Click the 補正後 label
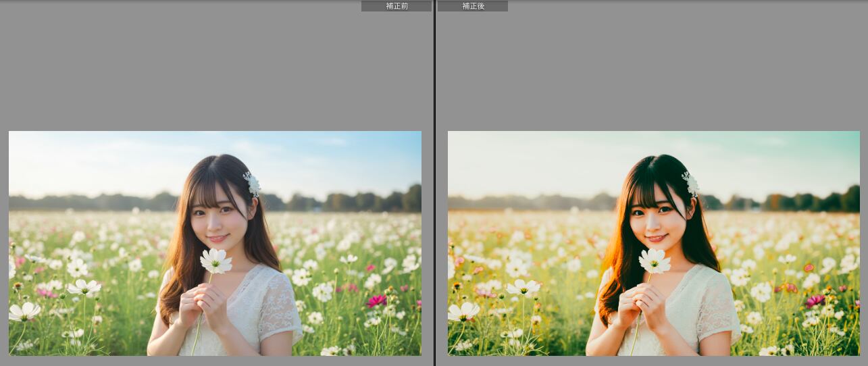Viewport: 868px width, 366px height. (x=473, y=6)
